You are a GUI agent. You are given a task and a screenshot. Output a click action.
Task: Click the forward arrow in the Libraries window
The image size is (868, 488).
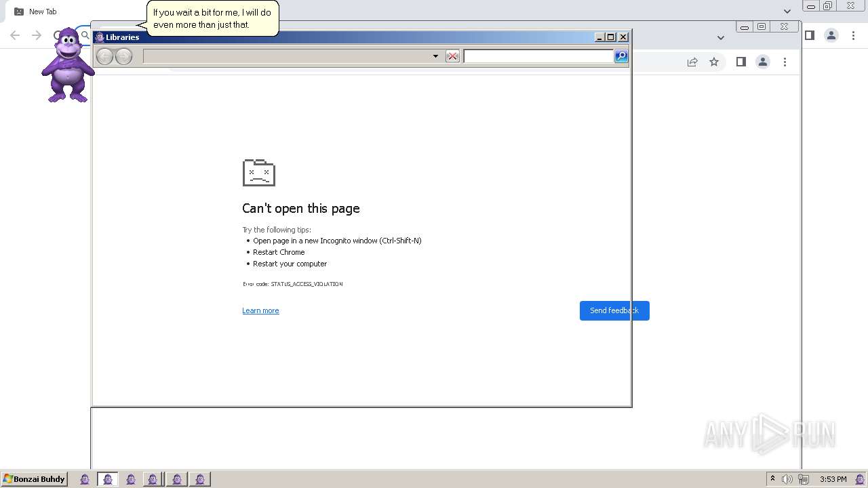pyautogui.click(x=123, y=56)
